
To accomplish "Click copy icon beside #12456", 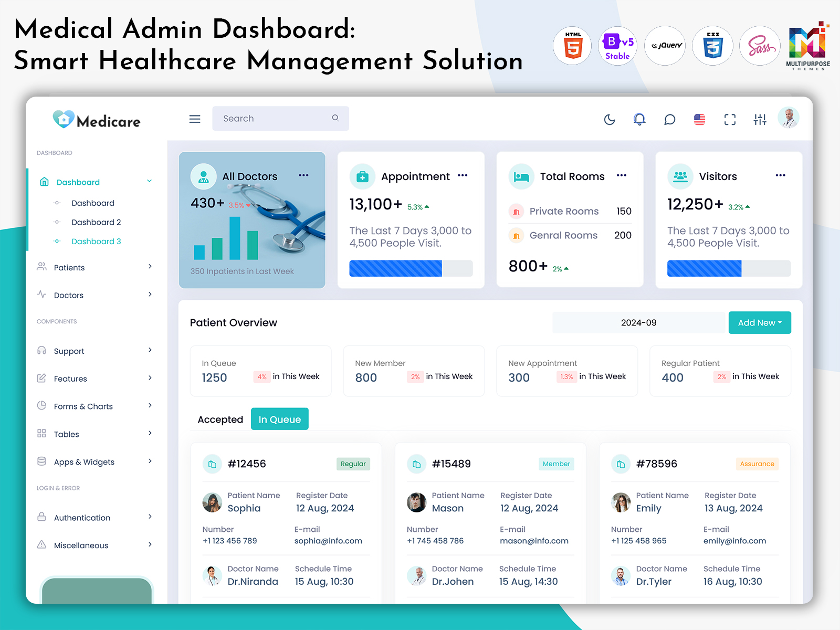I will 212,464.
